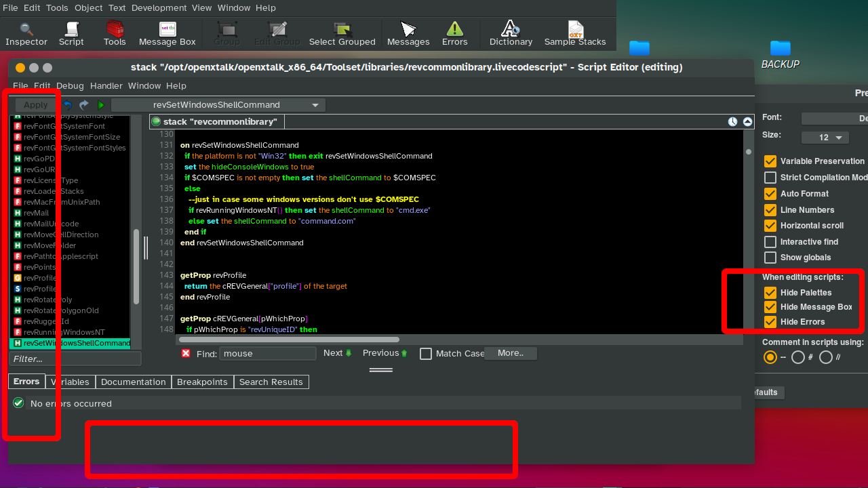Screen dimensions: 868x488
Task: Open the Development menu in main menubar
Action: pos(159,8)
